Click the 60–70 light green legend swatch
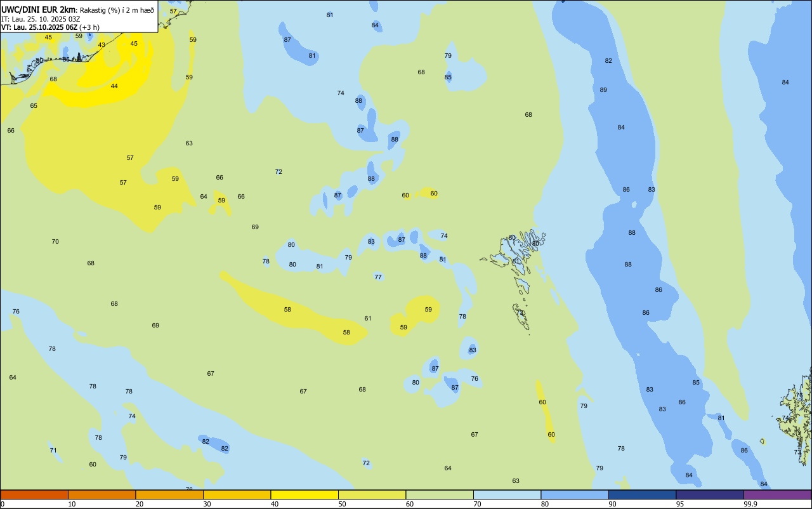This screenshot has width=812, height=509. [440, 494]
